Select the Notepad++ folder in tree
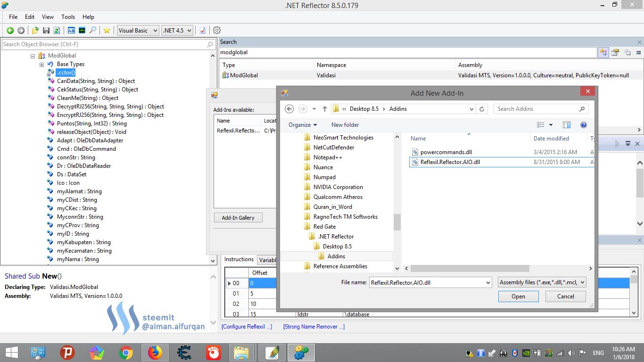 pyautogui.click(x=328, y=157)
